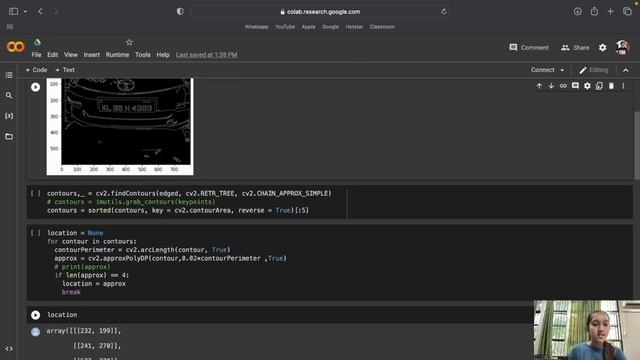This screenshot has height=360, width=640.
Task: Go back in Safari
Action: (40, 11)
